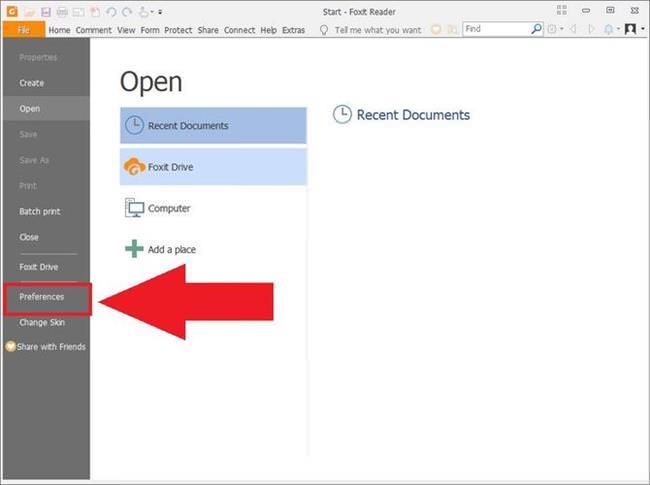The image size is (650, 485).
Task: Click the Redo arrow icon
Action: point(127,12)
